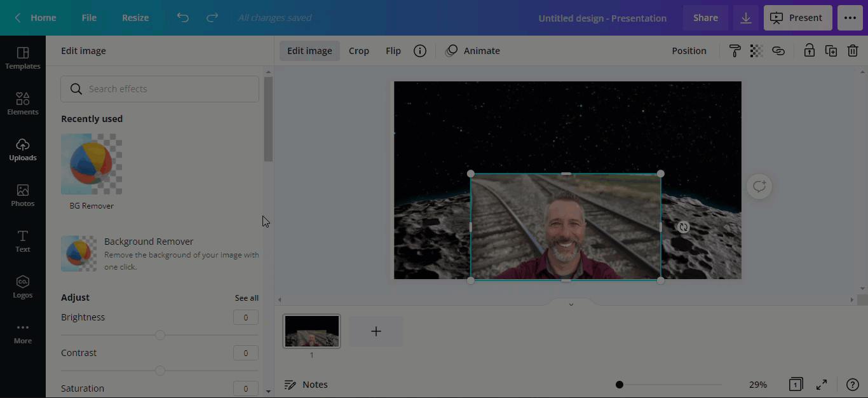Open the Resize menu

(x=135, y=18)
